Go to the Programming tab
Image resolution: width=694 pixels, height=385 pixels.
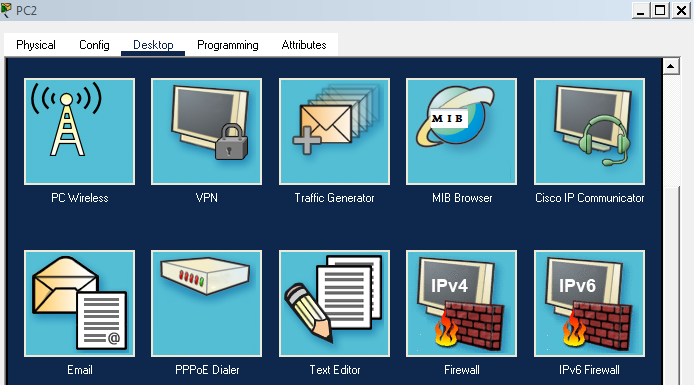coord(227,45)
